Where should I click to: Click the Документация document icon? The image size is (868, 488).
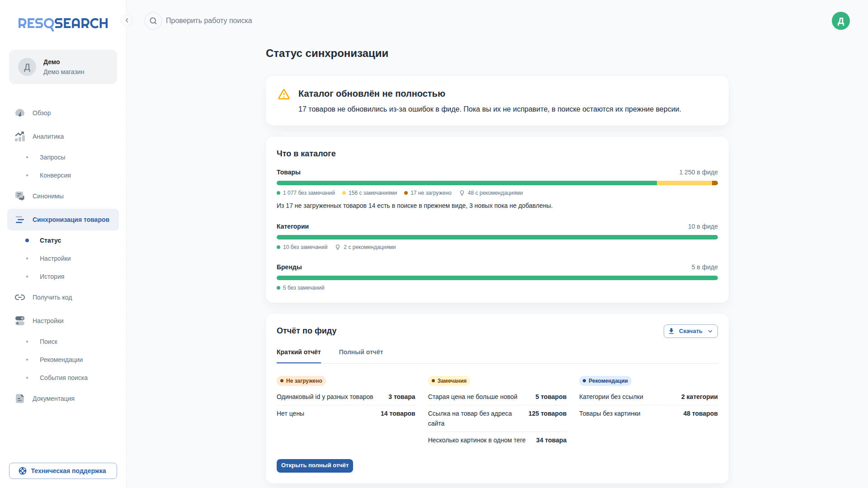[20, 399]
